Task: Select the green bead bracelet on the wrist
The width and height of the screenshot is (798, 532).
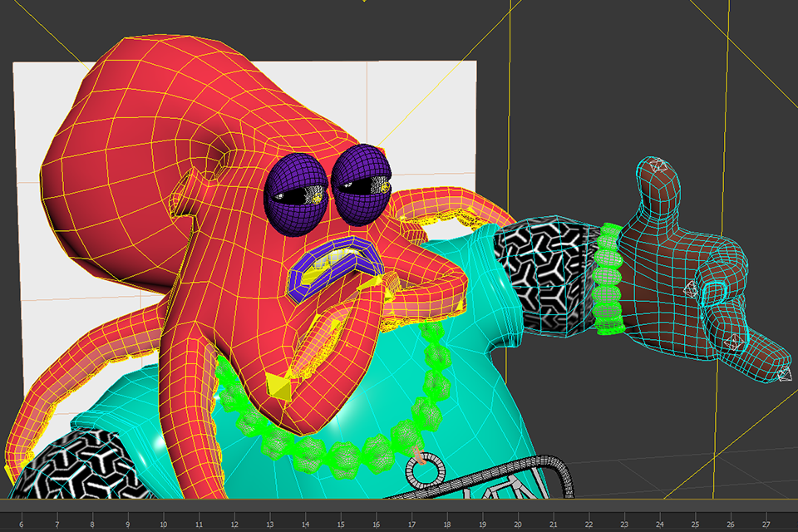Action: pos(608,279)
